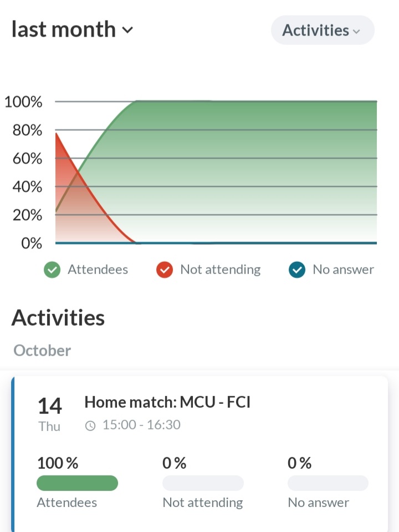Click the 14 Thu date on card

click(x=49, y=413)
